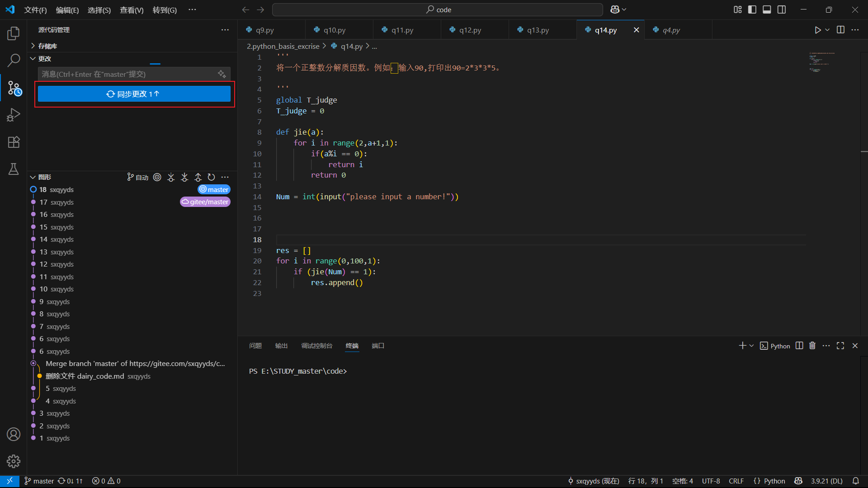Kill terminal with trash icon
The width and height of the screenshot is (868, 488).
click(812, 346)
